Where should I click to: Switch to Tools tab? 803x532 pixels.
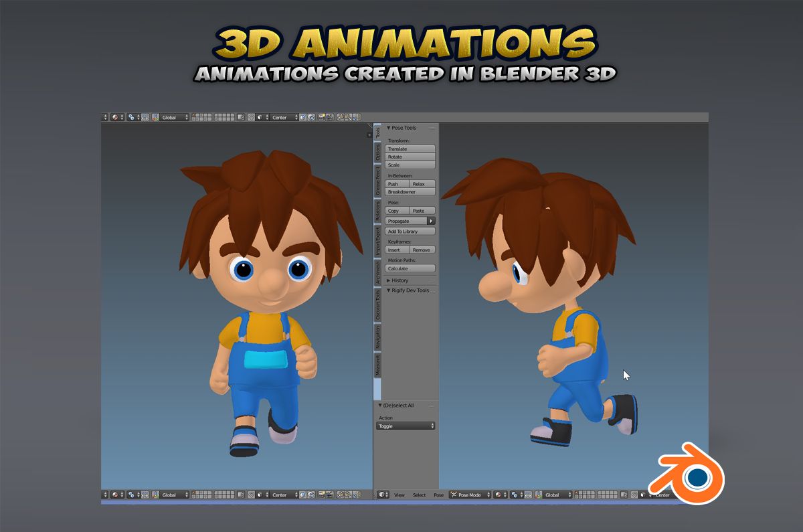click(x=377, y=132)
